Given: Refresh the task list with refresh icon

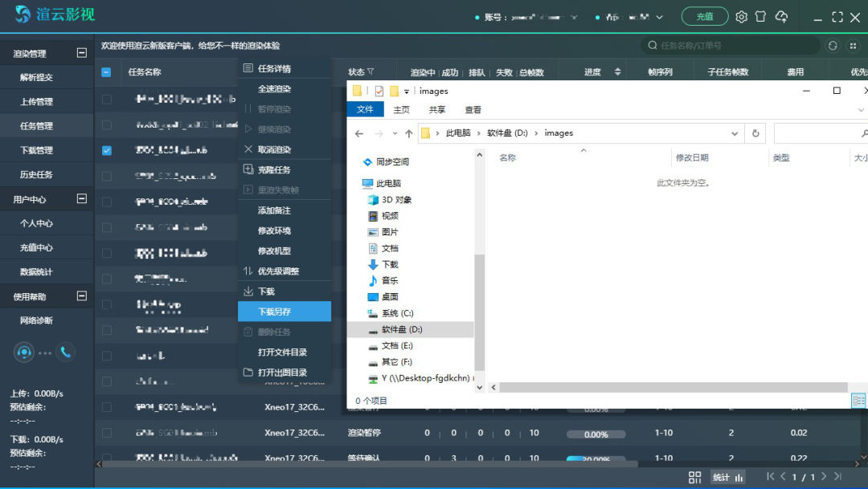Looking at the screenshot, I should click(x=833, y=46).
